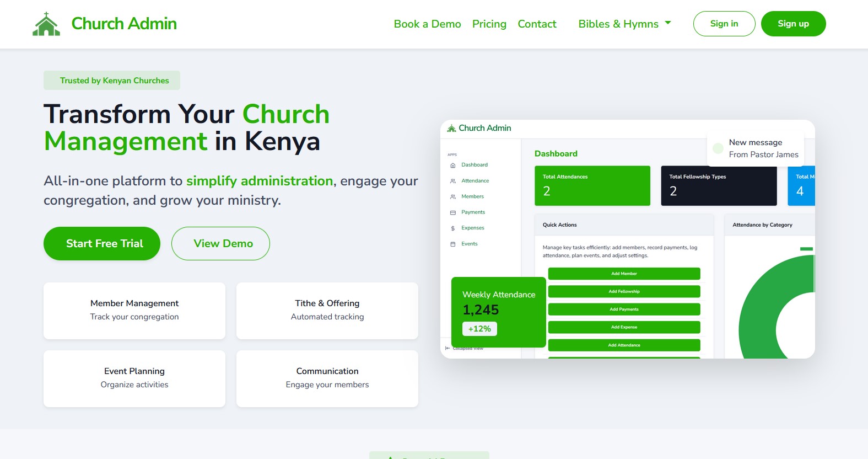Click the Members icon in preview sidebar
The image size is (868, 459).
pyautogui.click(x=453, y=196)
